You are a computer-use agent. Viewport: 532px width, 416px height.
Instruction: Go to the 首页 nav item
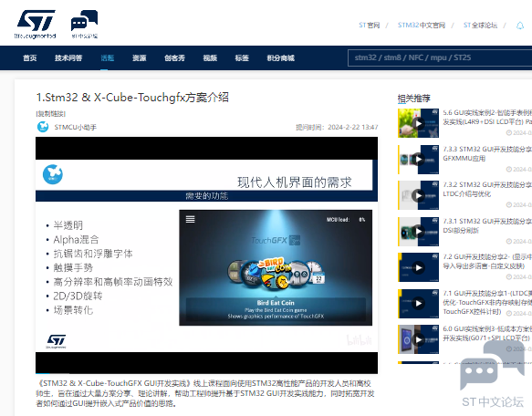(30, 58)
